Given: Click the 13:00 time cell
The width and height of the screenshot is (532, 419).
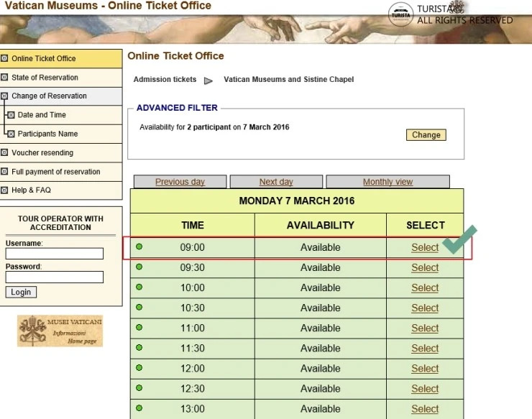Looking at the screenshot, I should [193, 409].
